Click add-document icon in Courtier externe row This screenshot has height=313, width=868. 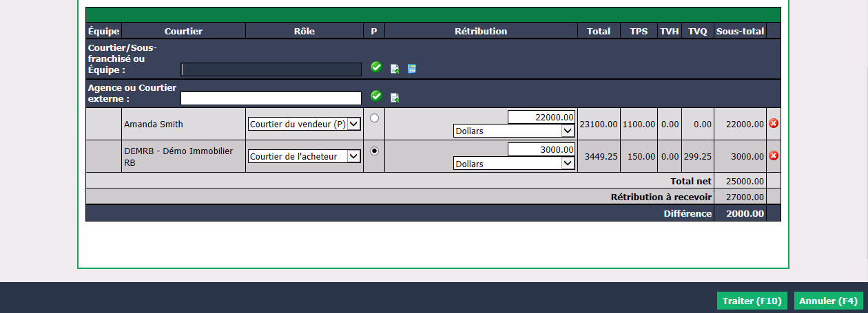(395, 98)
